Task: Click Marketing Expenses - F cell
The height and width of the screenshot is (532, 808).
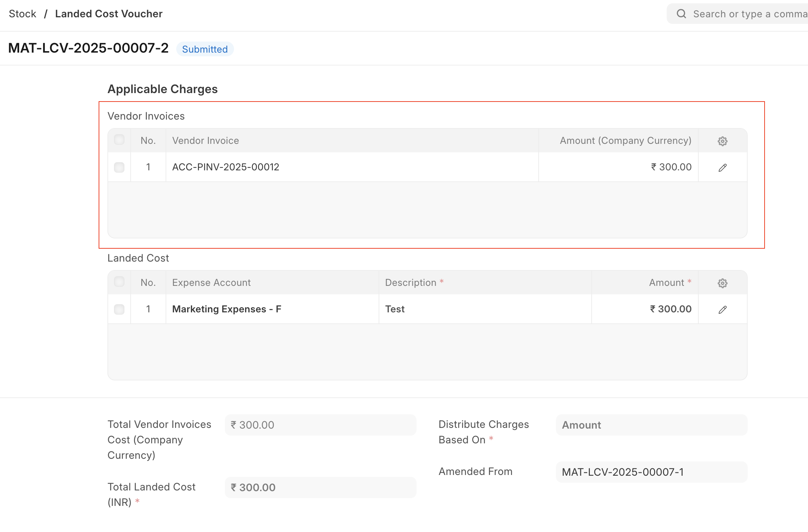Action: 272,309
